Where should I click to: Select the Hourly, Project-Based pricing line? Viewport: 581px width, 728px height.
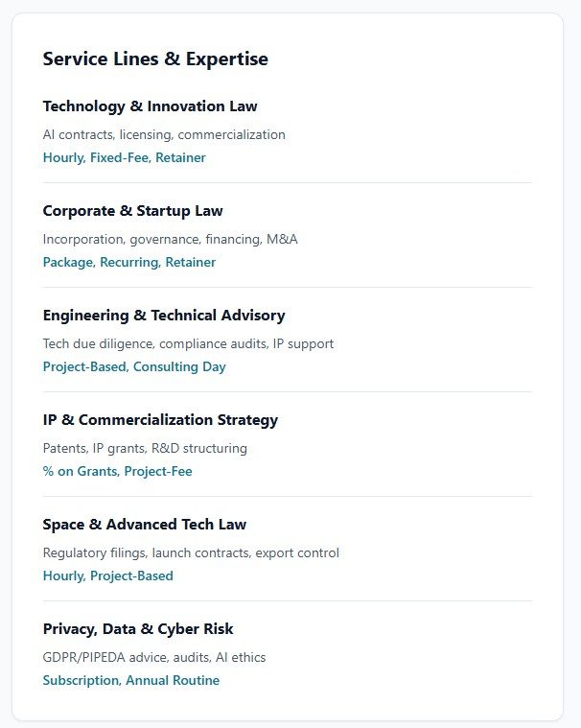(107, 575)
